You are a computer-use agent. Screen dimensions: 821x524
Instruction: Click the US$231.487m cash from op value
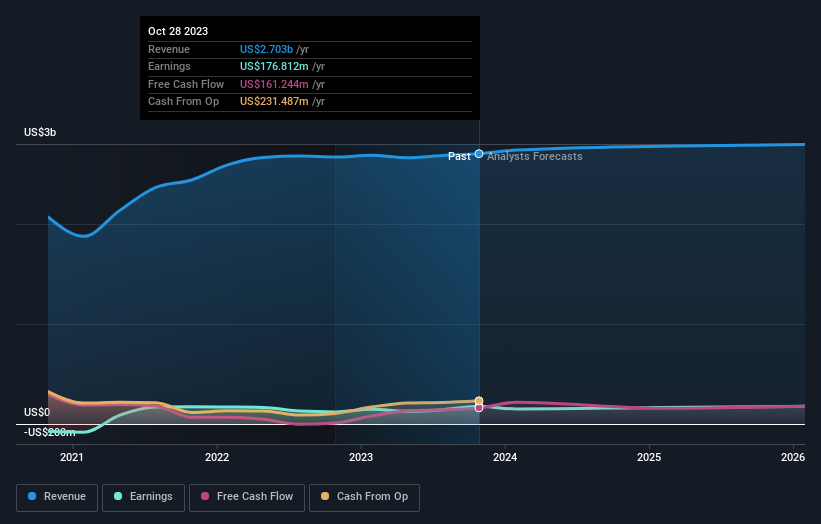click(274, 102)
